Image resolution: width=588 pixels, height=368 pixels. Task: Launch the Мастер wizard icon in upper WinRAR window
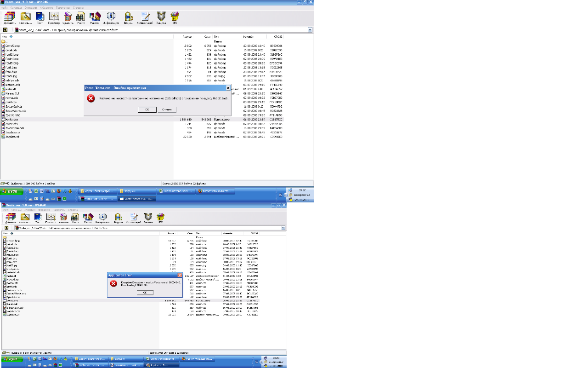tap(95, 18)
